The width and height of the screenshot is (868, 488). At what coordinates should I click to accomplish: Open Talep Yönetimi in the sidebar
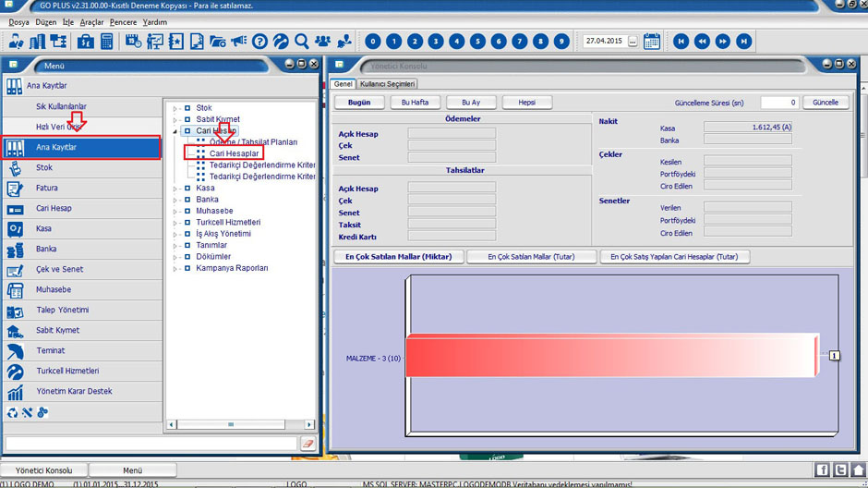(82, 310)
